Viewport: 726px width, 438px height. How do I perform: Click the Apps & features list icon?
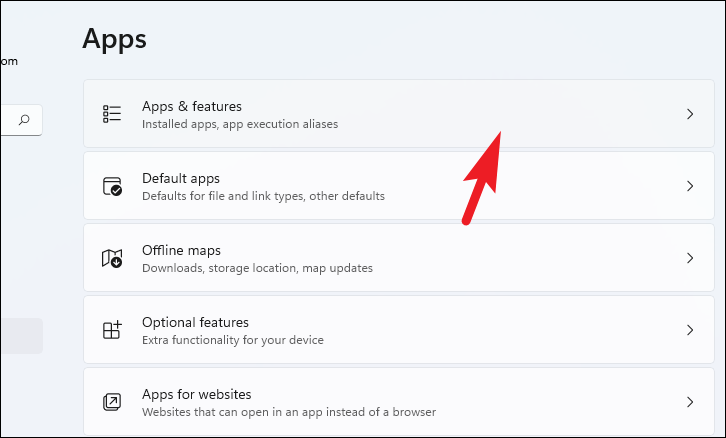click(112, 114)
